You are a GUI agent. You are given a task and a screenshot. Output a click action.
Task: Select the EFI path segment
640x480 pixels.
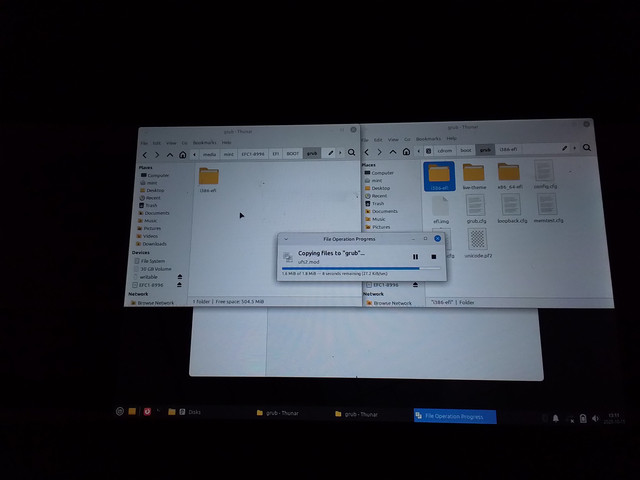276,154
